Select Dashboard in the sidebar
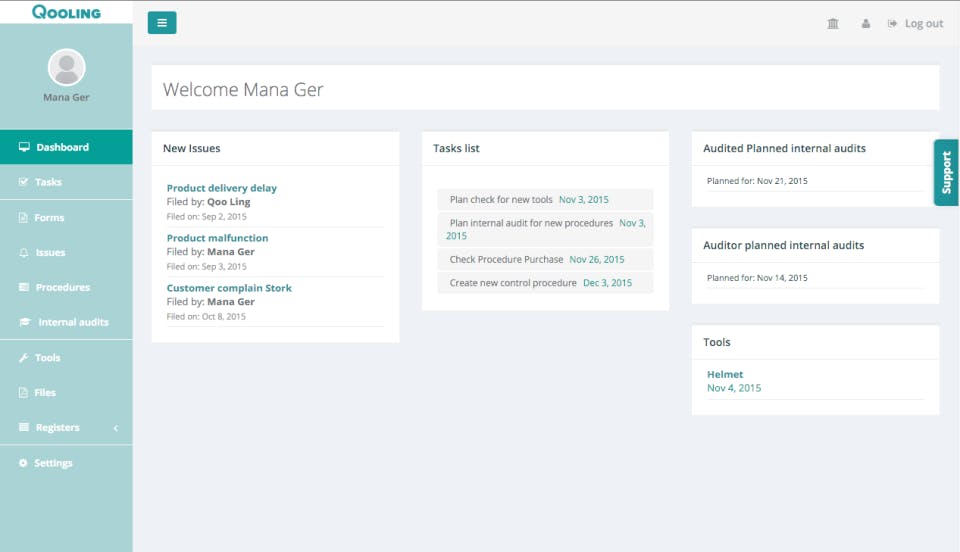Image resolution: width=960 pixels, height=552 pixels. tap(62, 148)
